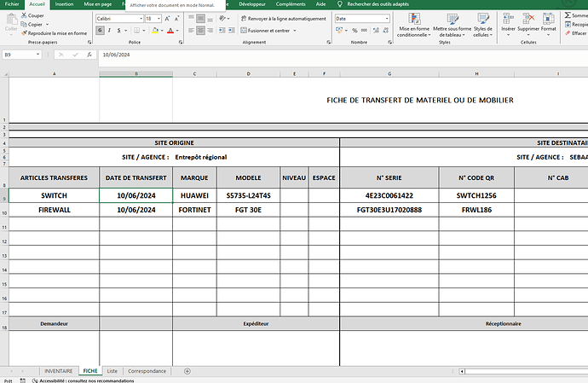Screen dimensions: 588x383
Task: Apply thousands separator (000) style
Action: pyautogui.click(x=364, y=31)
